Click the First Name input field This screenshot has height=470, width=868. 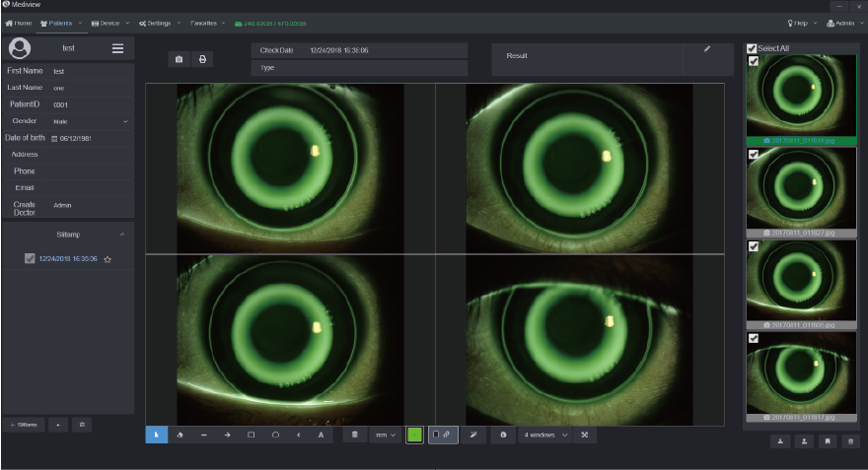pyautogui.click(x=92, y=71)
